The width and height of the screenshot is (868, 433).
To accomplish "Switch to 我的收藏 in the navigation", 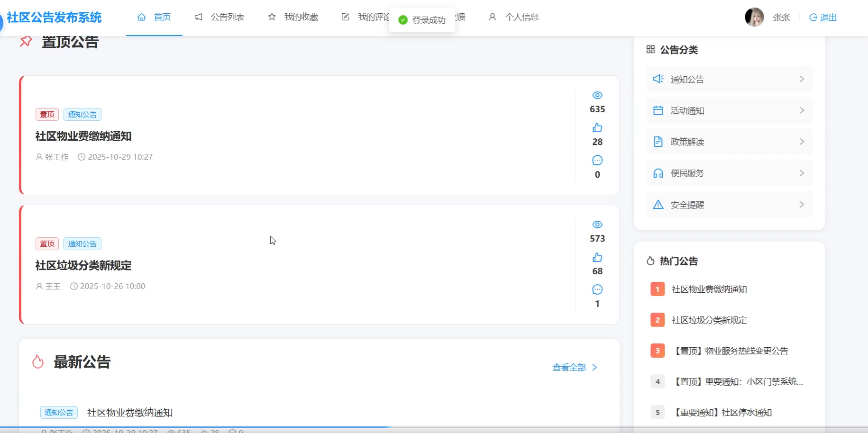I will tap(293, 17).
